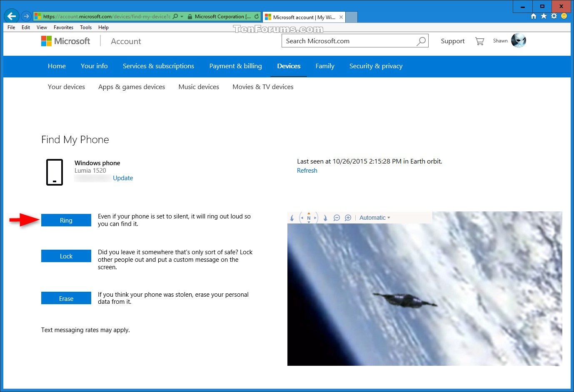The width and height of the screenshot is (574, 392).
Task: Click the site search magnifier button
Action: (421, 41)
